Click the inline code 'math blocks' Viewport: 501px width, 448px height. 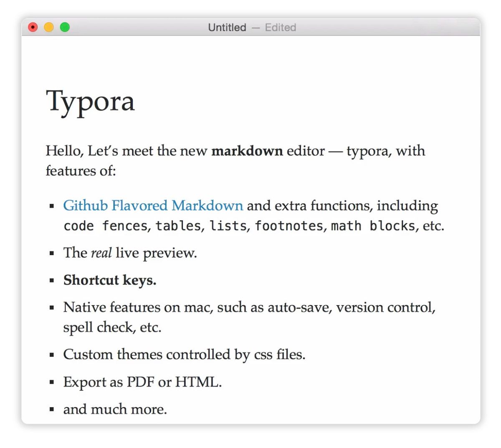pyautogui.click(x=373, y=226)
